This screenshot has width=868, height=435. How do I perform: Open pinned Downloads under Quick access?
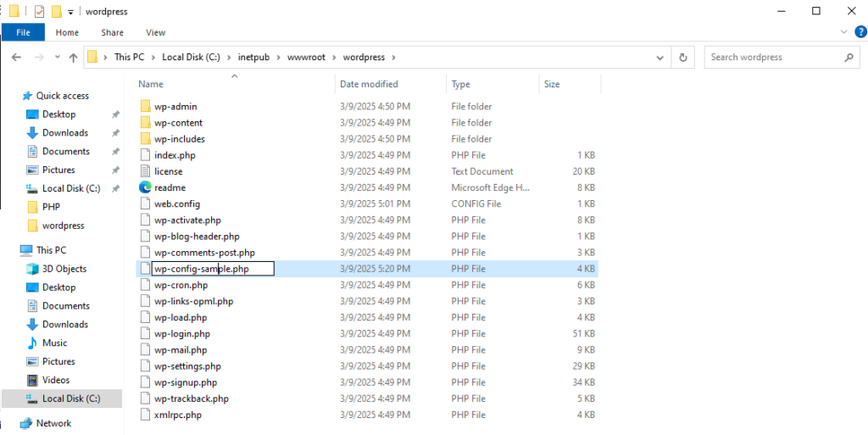[x=64, y=133]
